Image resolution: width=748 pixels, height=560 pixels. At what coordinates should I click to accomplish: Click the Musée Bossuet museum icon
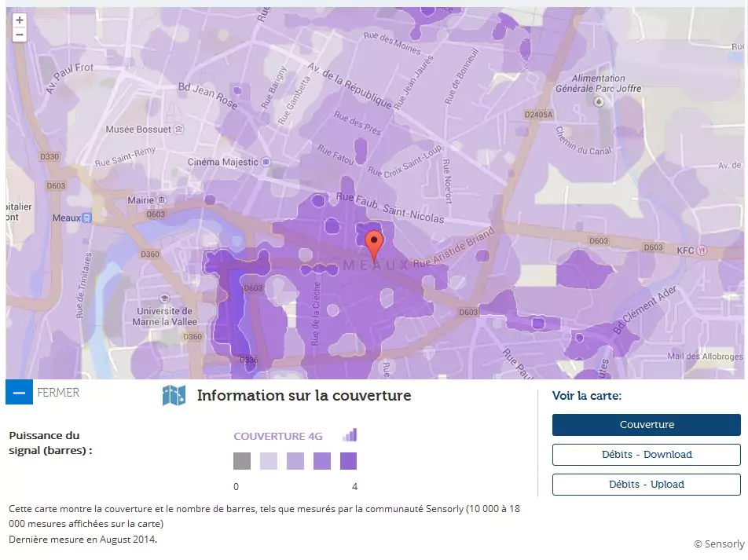(179, 130)
